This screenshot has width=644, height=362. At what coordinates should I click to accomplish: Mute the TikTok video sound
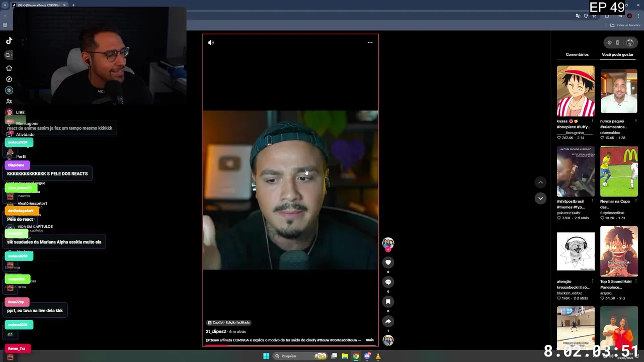pyautogui.click(x=211, y=43)
